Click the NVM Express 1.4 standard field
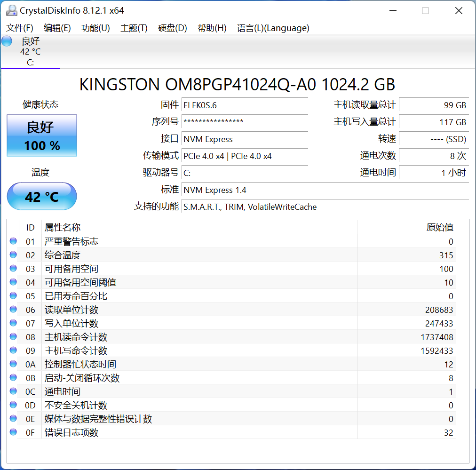This screenshot has height=470, width=476. [325, 190]
